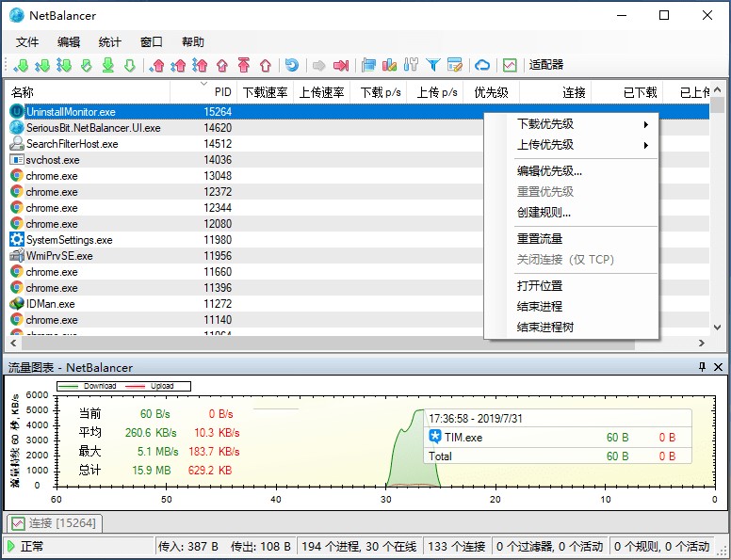Sort by the 下载速率 column header
This screenshot has height=560, width=731.
(265, 92)
